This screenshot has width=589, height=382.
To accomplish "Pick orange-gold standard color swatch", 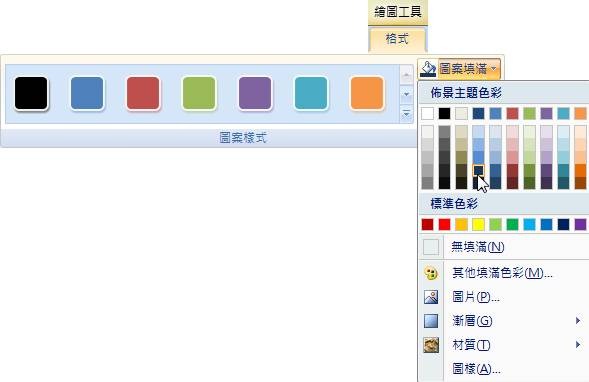I will point(461,225).
